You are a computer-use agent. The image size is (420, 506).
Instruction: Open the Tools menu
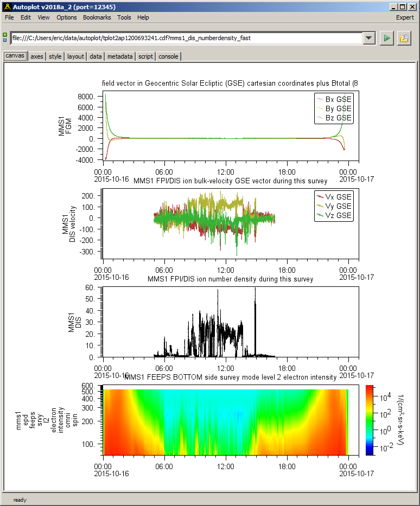[x=124, y=17]
